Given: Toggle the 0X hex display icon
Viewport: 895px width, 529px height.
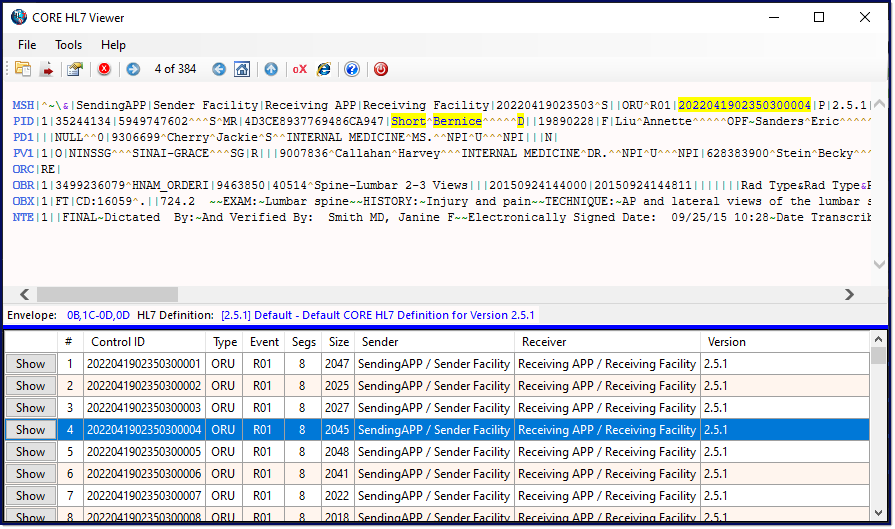Looking at the screenshot, I should point(300,70).
